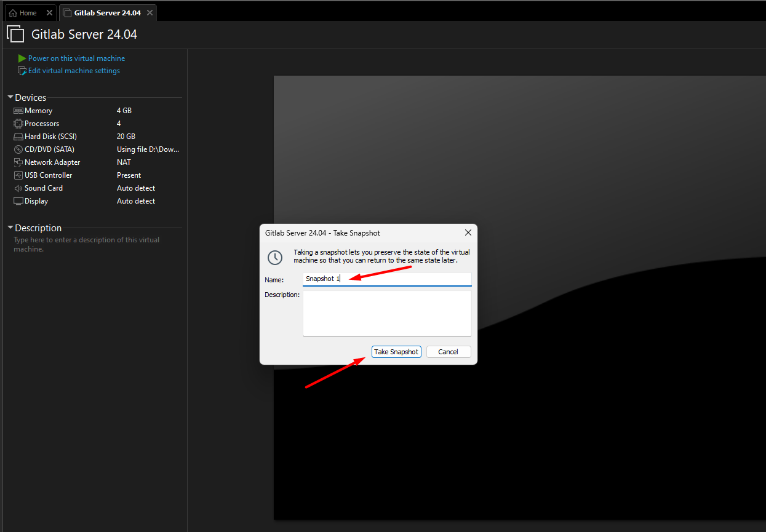Collapse the Devices section
Image resolution: width=766 pixels, height=532 pixels.
click(10, 98)
